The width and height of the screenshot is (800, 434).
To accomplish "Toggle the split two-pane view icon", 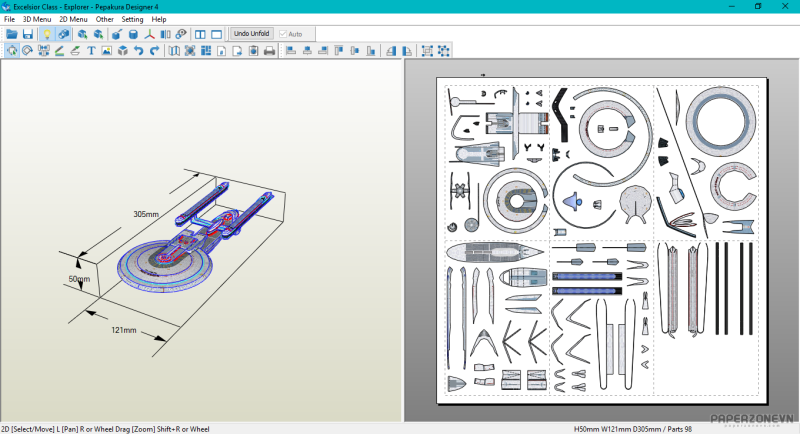I will [x=200, y=34].
